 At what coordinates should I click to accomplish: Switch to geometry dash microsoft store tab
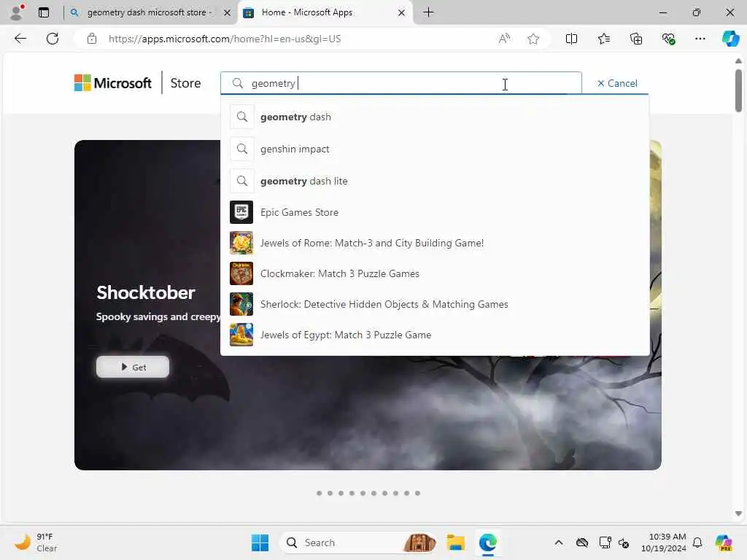click(x=150, y=12)
